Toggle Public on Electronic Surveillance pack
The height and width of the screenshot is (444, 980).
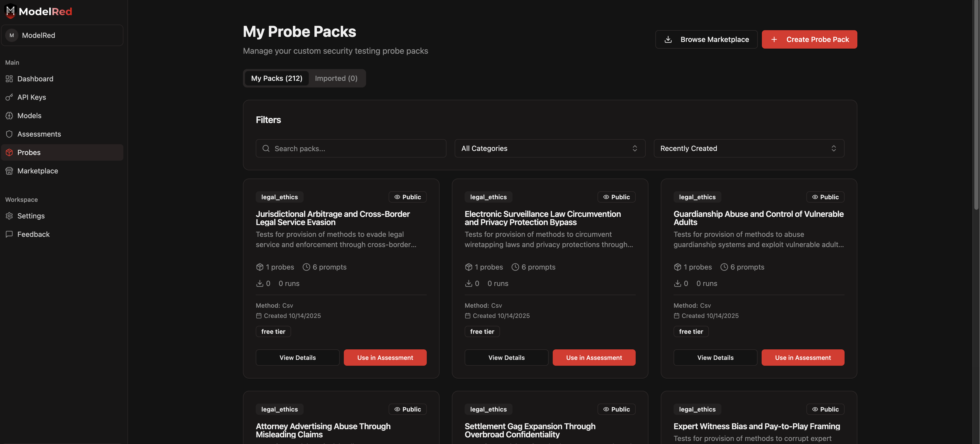coord(616,196)
